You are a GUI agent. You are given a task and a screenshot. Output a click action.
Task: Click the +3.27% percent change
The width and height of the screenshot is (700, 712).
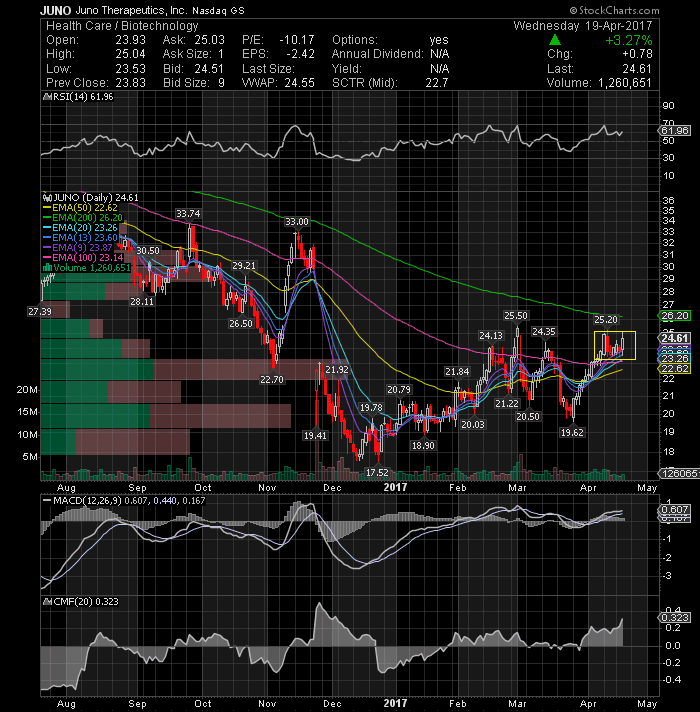(x=628, y=40)
